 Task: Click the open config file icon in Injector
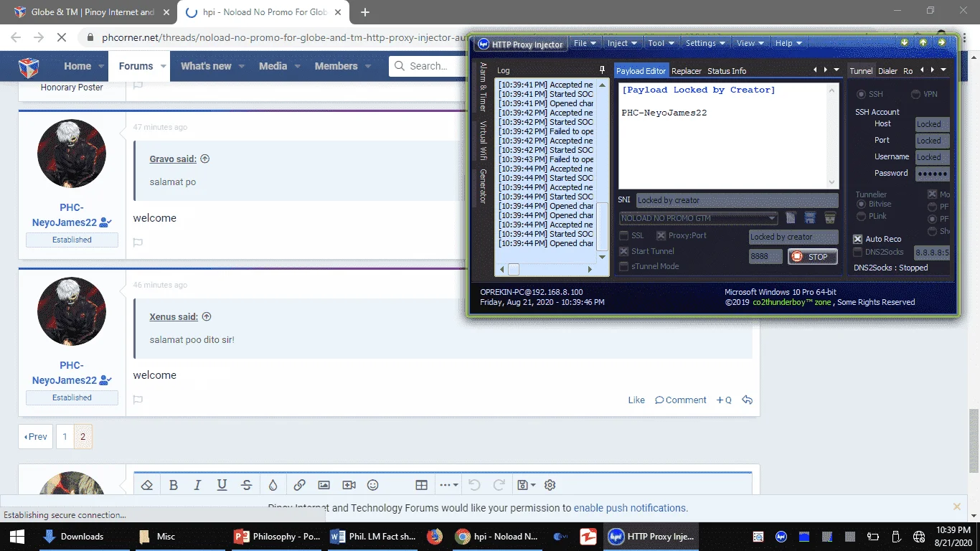tap(791, 217)
